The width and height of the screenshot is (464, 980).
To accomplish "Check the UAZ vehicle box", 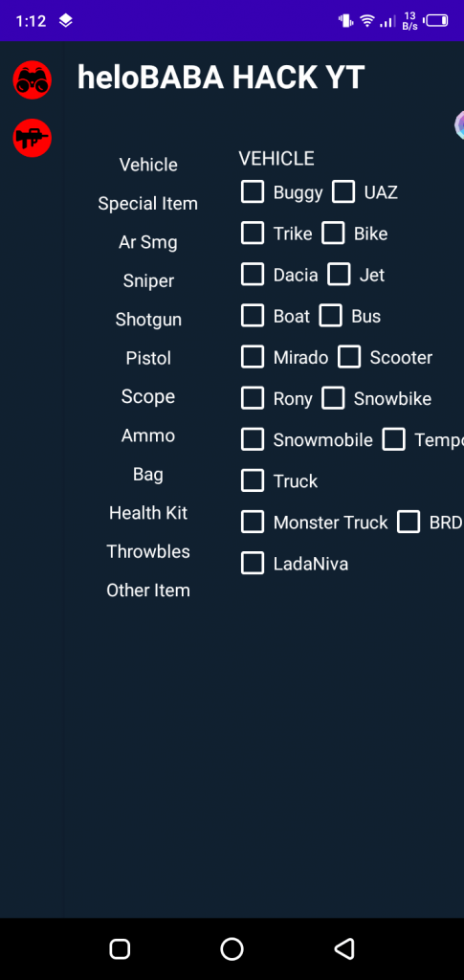I will click(x=343, y=191).
